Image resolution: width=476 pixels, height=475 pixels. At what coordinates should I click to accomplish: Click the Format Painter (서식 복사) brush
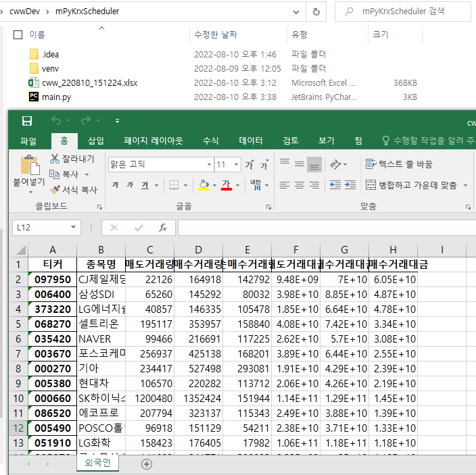coord(74,190)
